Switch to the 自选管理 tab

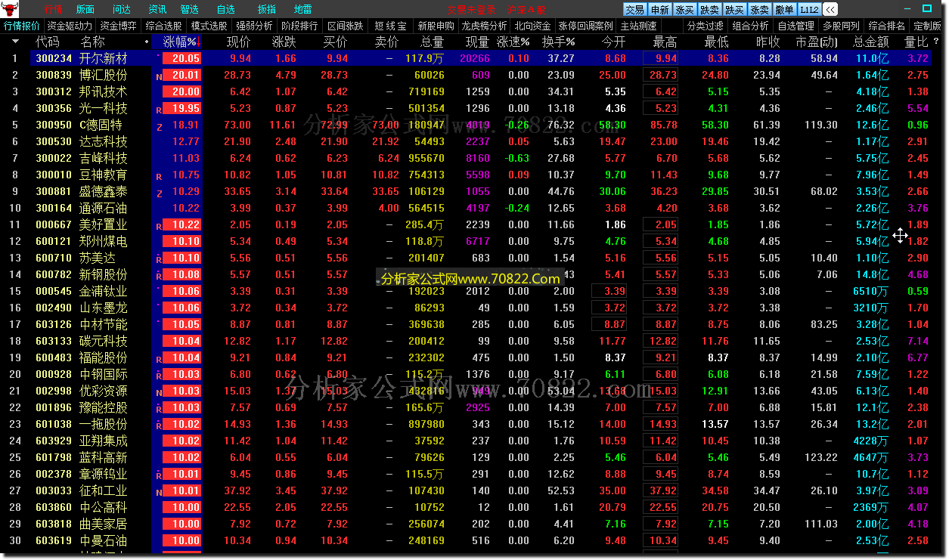pos(796,26)
